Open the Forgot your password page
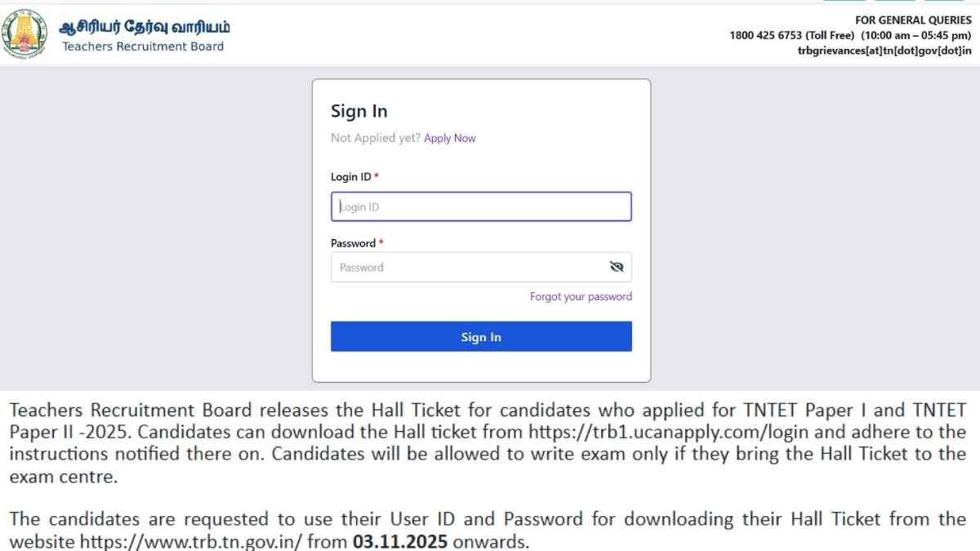This screenshot has width=980, height=551. pos(581,296)
